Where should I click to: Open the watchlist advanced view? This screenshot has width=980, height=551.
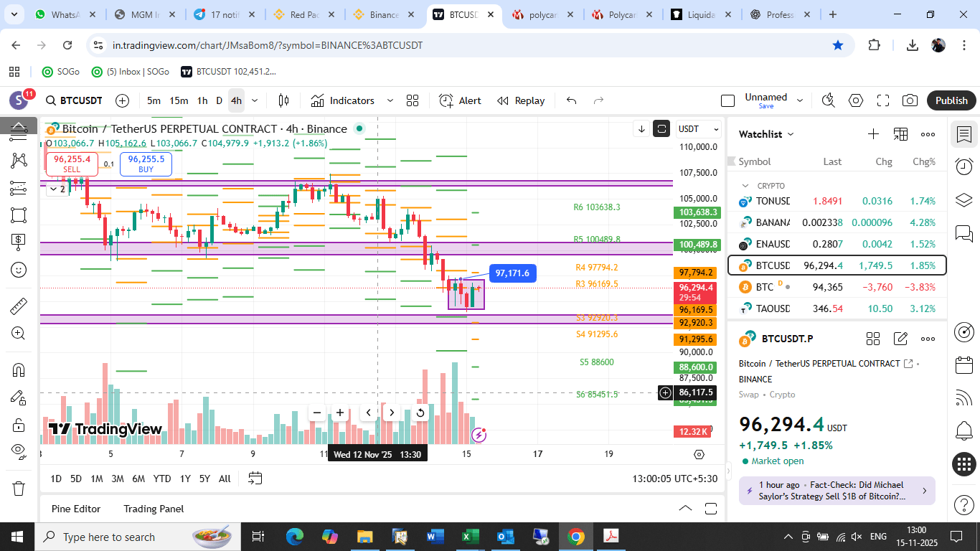900,134
